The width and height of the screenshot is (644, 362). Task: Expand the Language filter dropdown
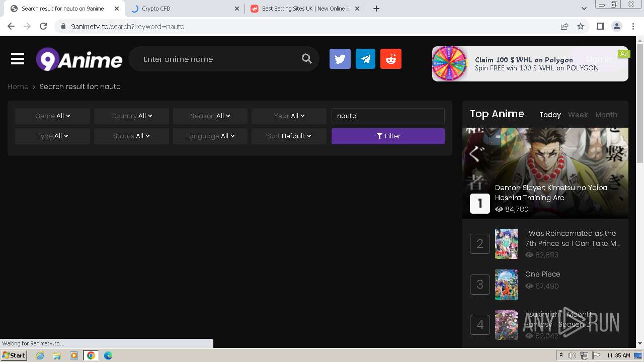(210, 136)
